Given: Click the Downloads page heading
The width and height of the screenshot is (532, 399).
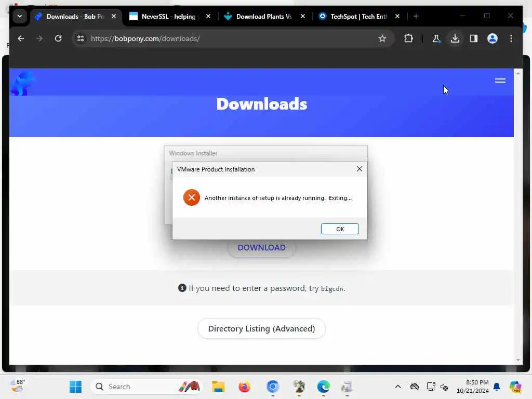Looking at the screenshot, I should point(262,104).
